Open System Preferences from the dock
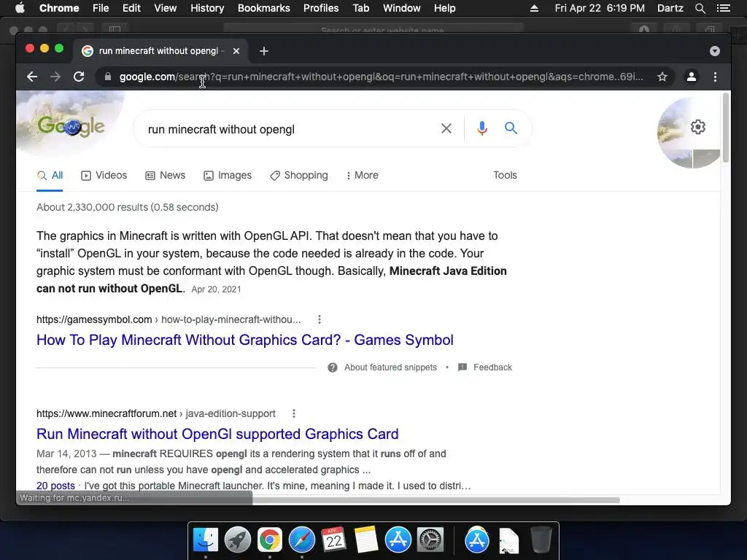 (430, 540)
